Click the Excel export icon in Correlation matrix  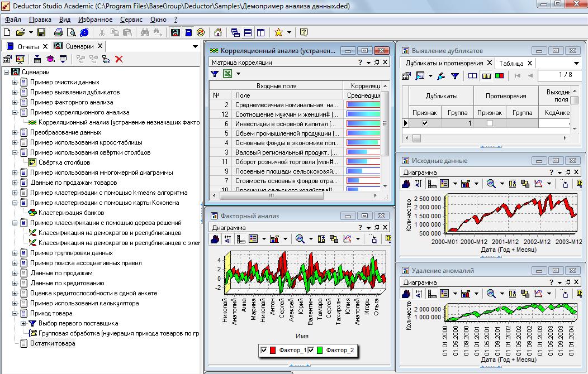pyautogui.click(x=227, y=74)
